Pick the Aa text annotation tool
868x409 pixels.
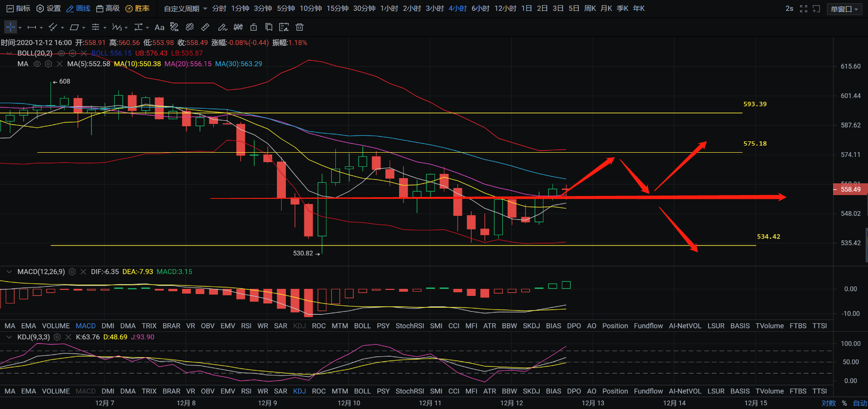159,27
